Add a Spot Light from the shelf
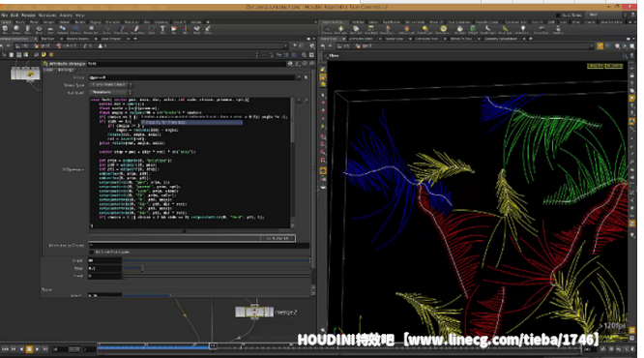 point(356,30)
